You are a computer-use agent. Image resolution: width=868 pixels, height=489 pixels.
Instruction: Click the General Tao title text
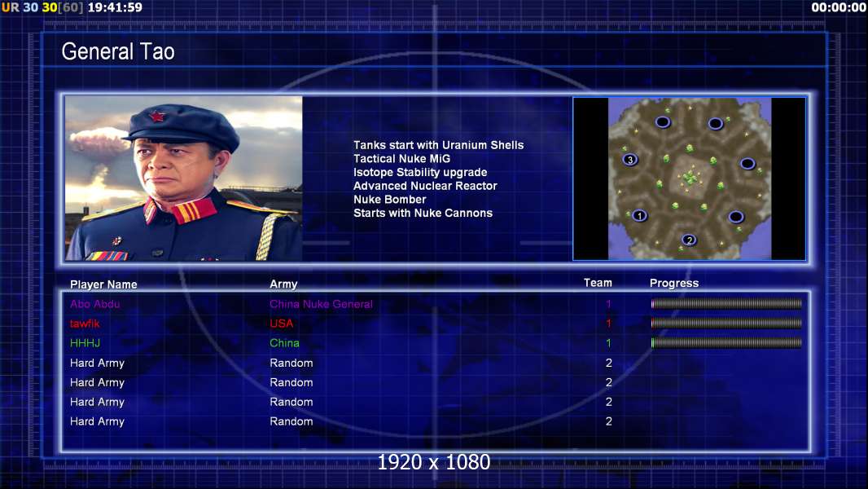[118, 51]
